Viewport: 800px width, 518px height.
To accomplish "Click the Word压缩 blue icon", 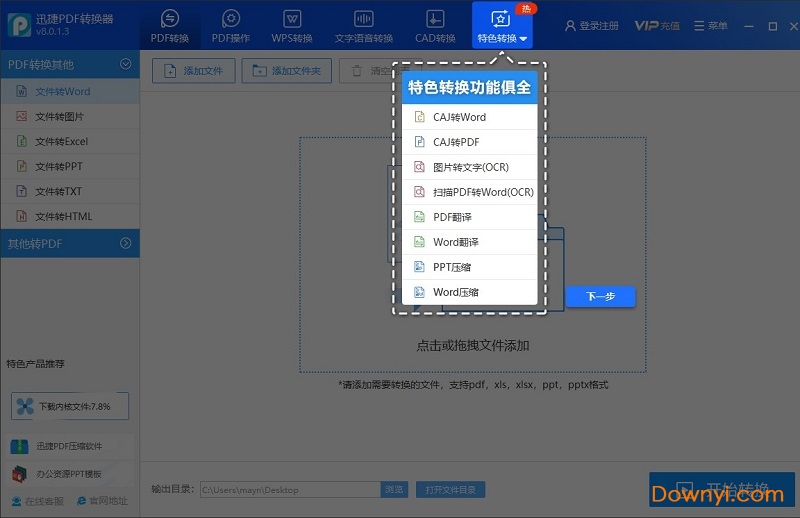I will coord(419,292).
